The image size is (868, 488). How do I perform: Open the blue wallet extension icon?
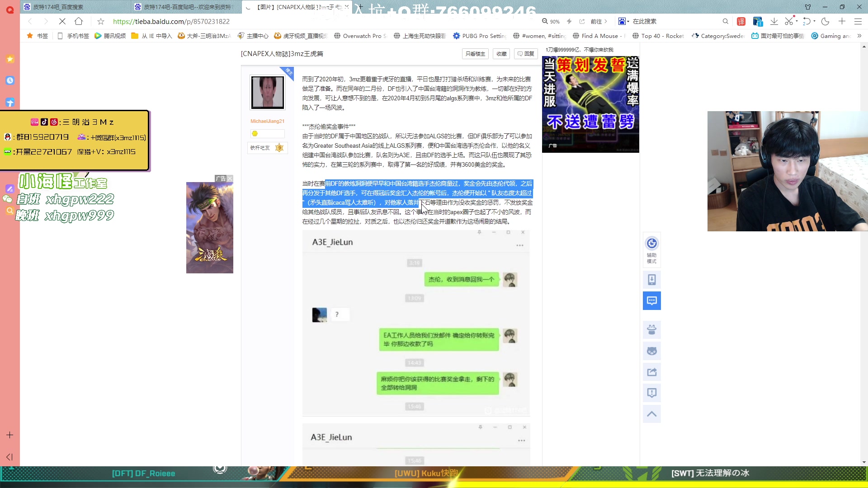758,21
